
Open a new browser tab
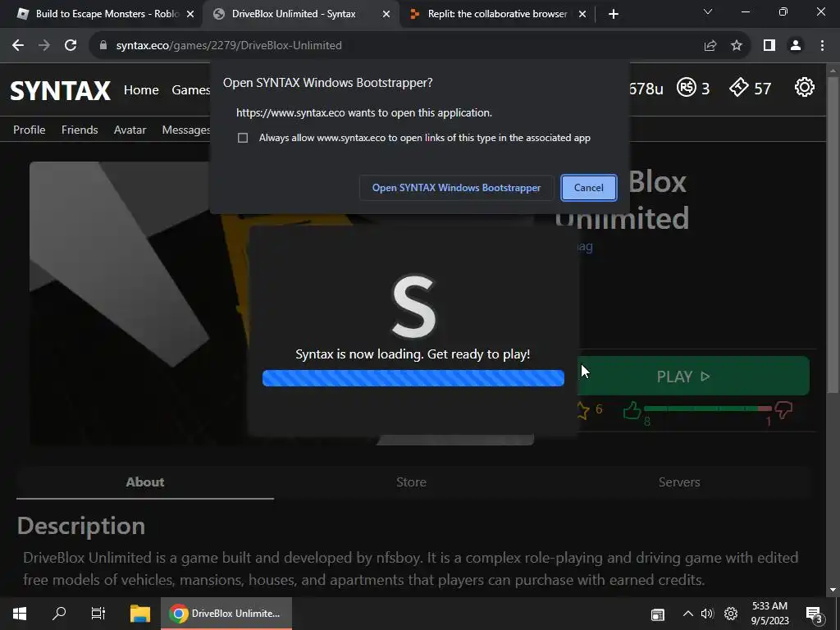click(x=614, y=14)
